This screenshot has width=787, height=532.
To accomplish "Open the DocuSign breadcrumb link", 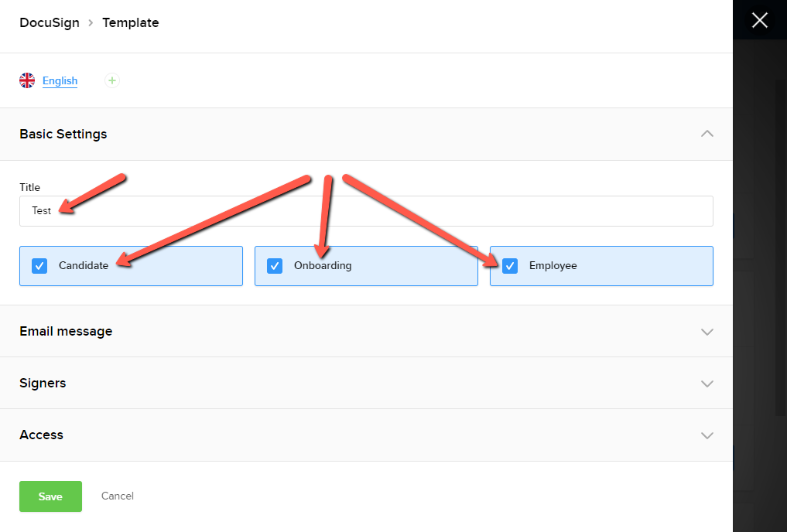I will tap(49, 22).
